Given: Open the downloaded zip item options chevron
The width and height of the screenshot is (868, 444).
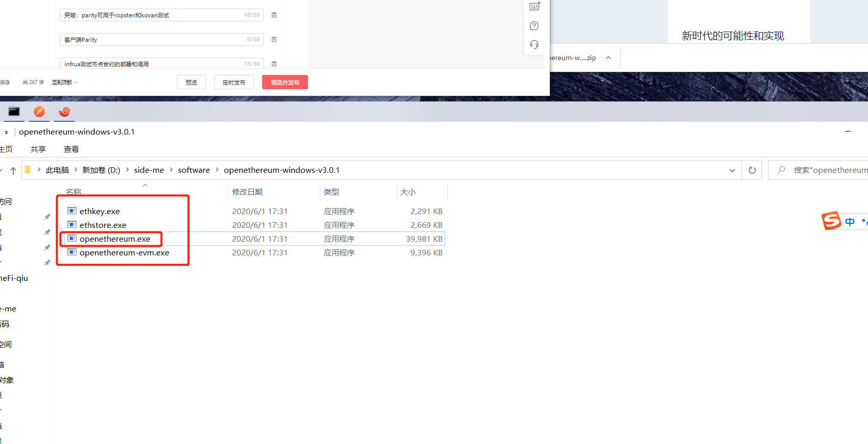Looking at the screenshot, I should tap(608, 58).
